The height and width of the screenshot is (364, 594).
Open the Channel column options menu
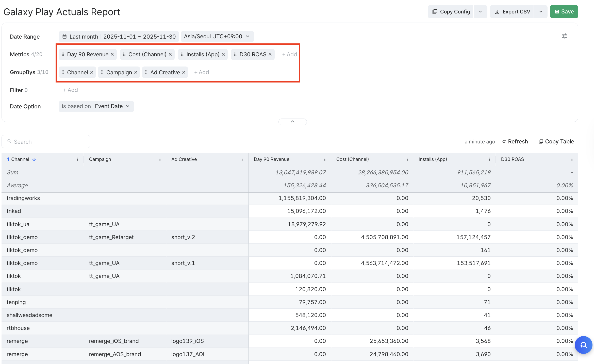77,159
